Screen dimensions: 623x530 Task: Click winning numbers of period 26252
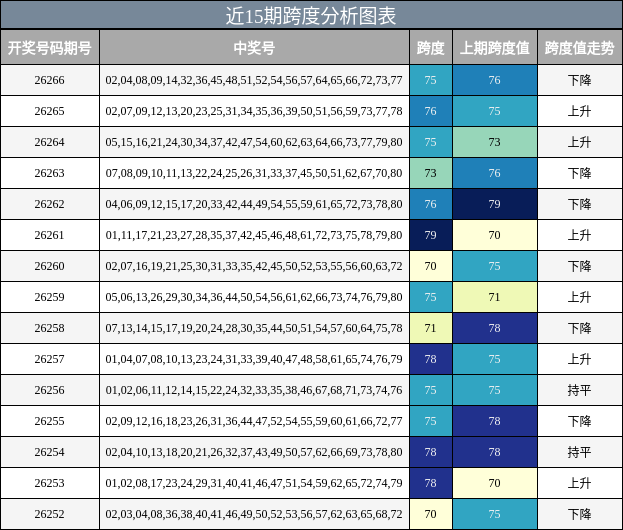point(254,514)
